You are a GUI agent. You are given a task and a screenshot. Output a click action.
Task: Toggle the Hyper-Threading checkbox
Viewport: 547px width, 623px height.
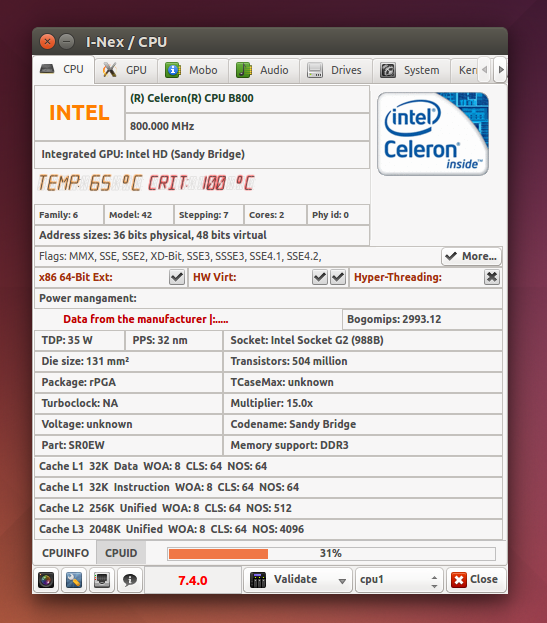[492, 277]
